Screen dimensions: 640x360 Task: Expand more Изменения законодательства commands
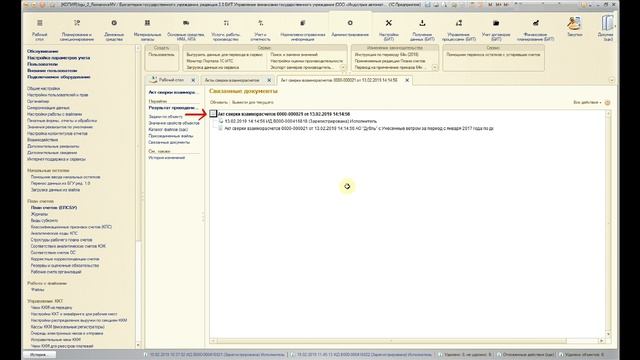tap(435, 67)
